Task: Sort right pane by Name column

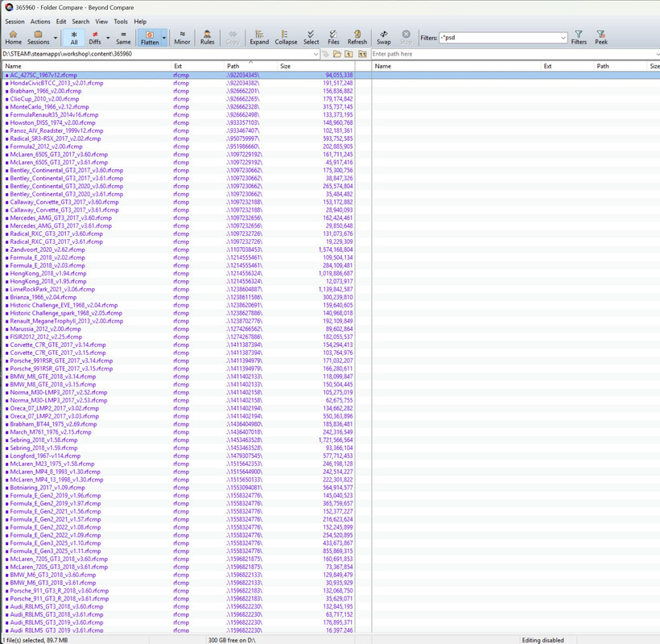Action: point(456,66)
